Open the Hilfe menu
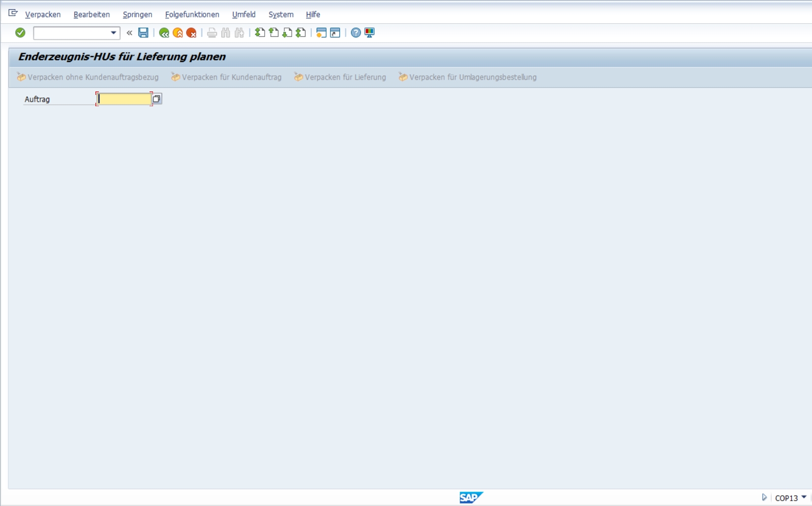This screenshot has width=812, height=506. tap(313, 15)
